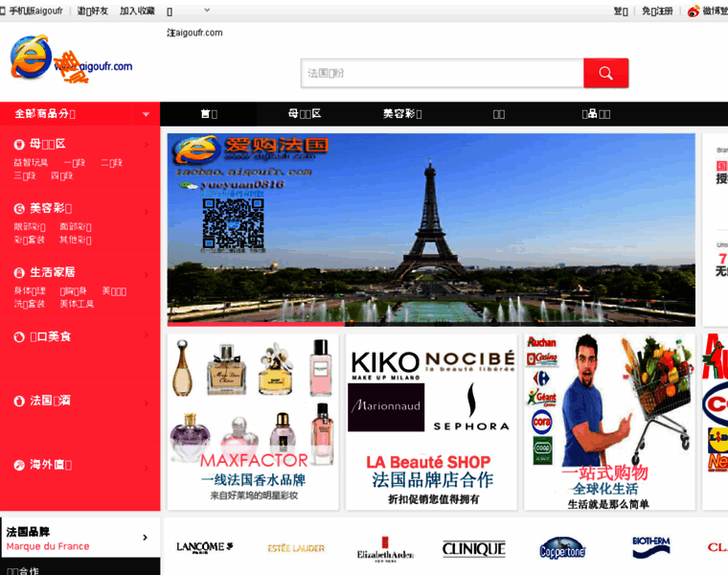Click the 手机版aigoufr link
Screen dimensions: 728x575
coord(35,11)
